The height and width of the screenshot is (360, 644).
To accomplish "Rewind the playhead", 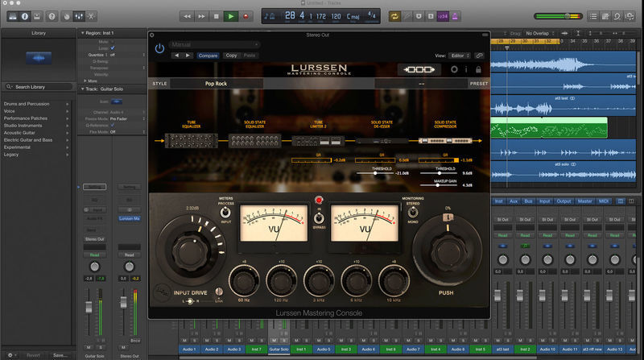I will [187, 16].
